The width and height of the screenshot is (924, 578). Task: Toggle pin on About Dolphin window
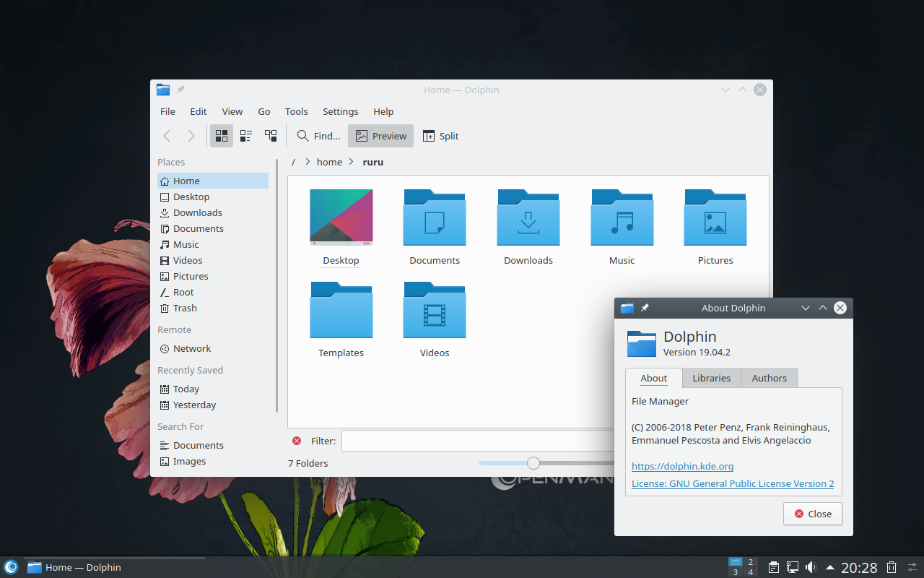coord(645,308)
